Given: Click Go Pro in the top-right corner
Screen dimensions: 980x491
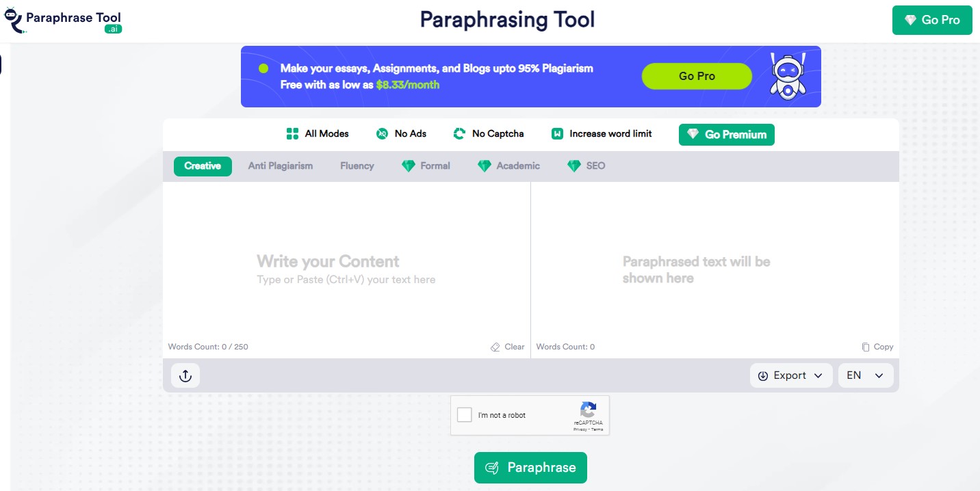Looking at the screenshot, I should [931, 21].
